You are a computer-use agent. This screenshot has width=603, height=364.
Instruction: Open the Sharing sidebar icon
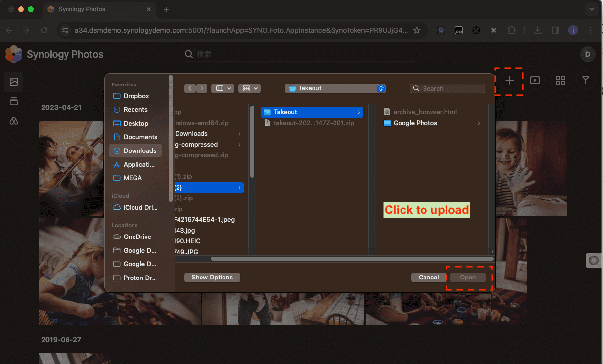(x=14, y=121)
